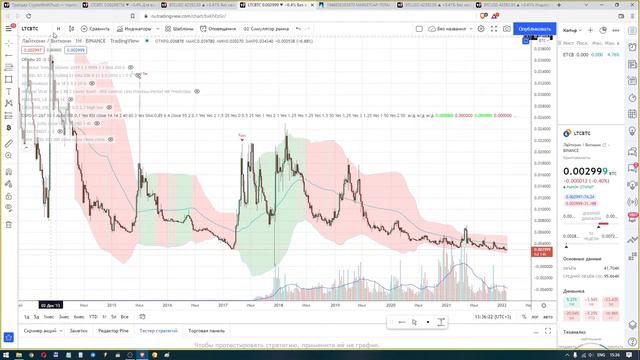640x360 pixels.
Task: Lock all drawing tools
Action: point(9,196)
